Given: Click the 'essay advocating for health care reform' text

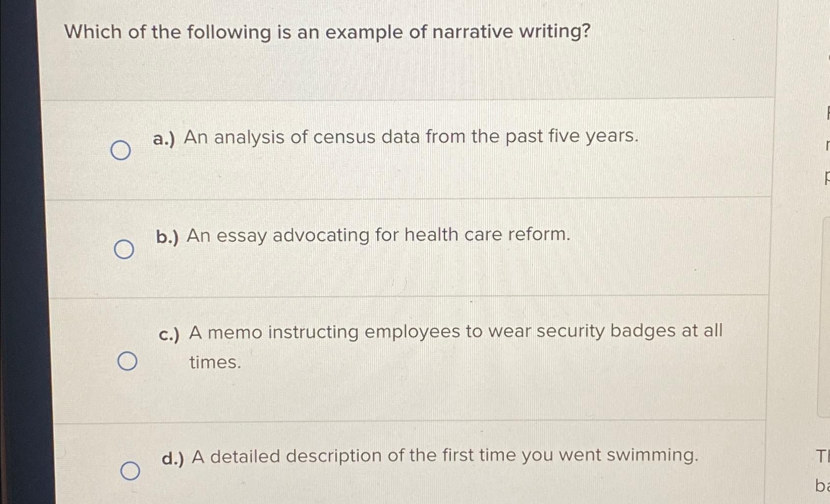Looking at the screenshot, I should point(378,235).
